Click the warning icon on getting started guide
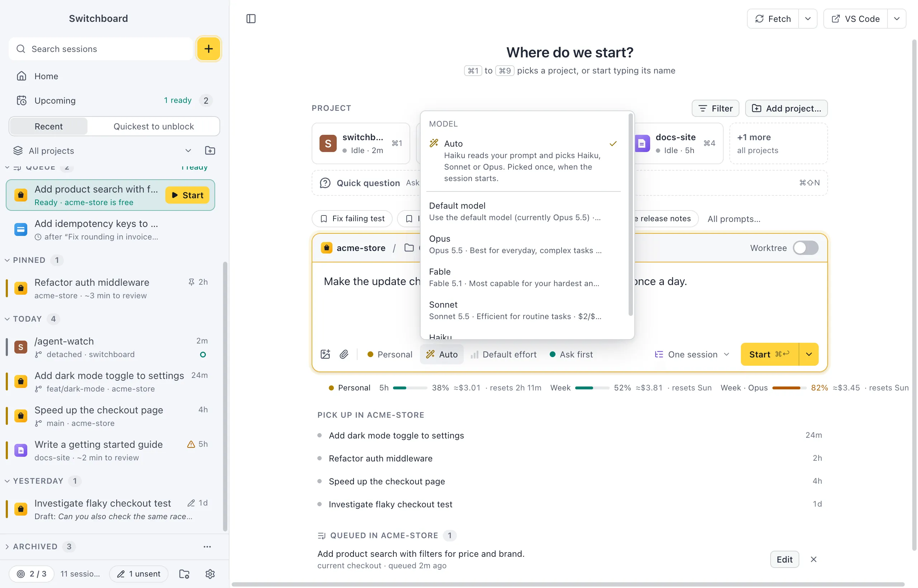Image resolution: width=918 pixels, height=588 pixels. 191,444
